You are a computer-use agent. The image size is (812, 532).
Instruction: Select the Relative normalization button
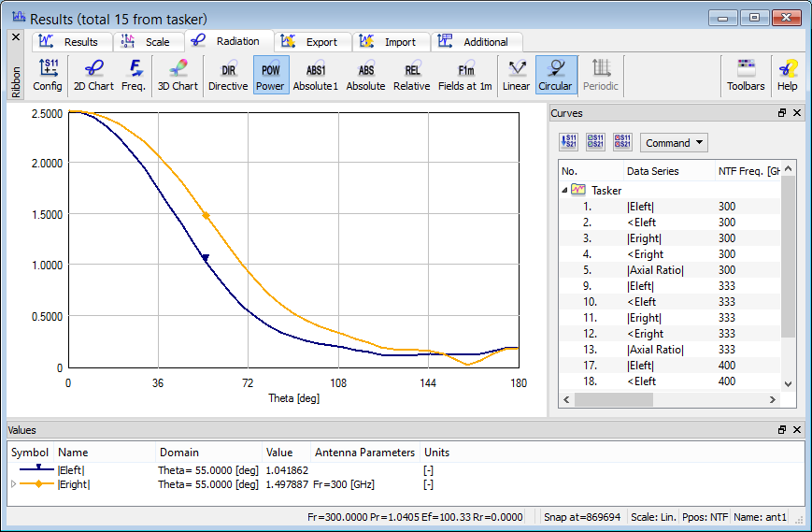coord(411,75)
